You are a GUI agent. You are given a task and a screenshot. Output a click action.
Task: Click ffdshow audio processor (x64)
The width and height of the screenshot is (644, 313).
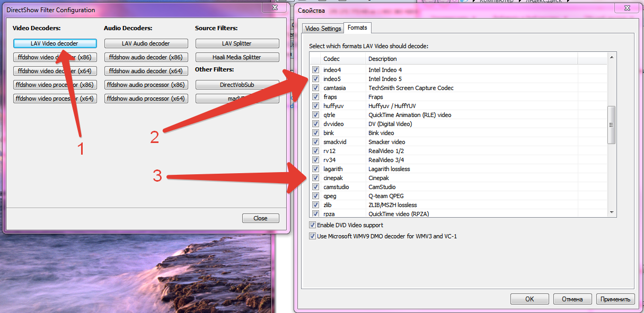click(146, 98)
